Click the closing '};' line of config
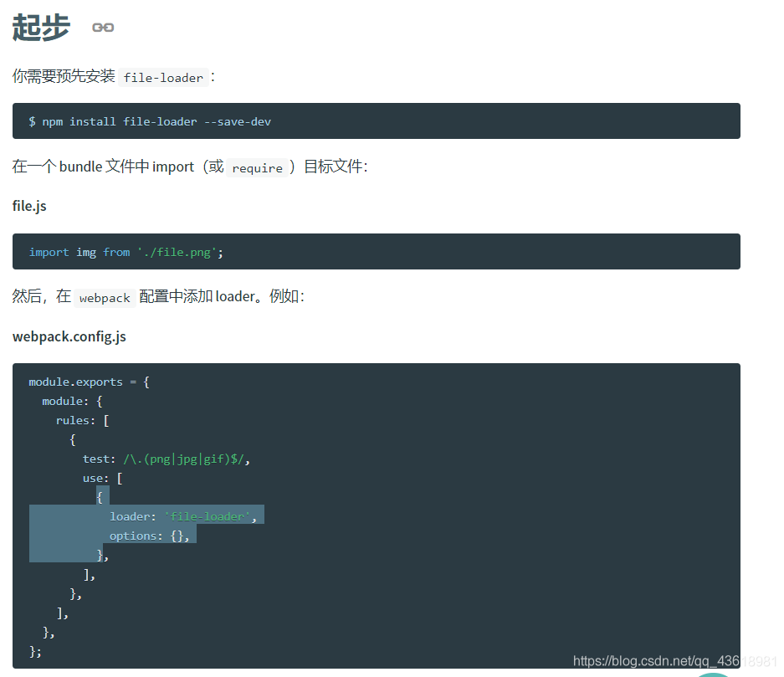784x677 pixels. (x=35, y=652)
